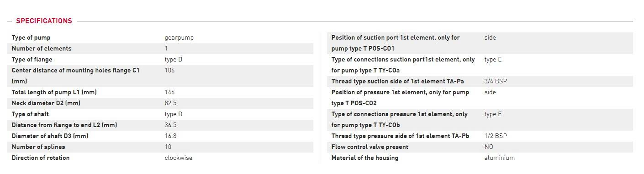Screen dimensions: 644x174
Task: Select the 'Number of splines' label
Action: coord(38,147)
